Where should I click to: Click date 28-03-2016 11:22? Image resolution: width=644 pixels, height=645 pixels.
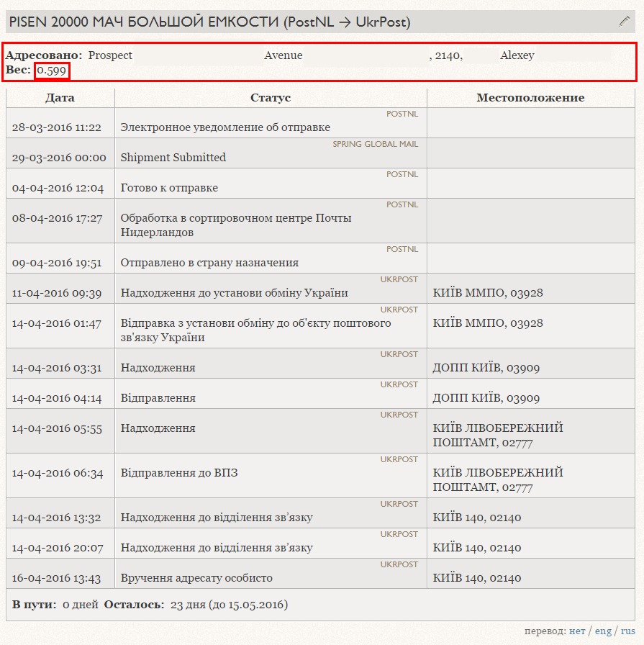(56, 127)
